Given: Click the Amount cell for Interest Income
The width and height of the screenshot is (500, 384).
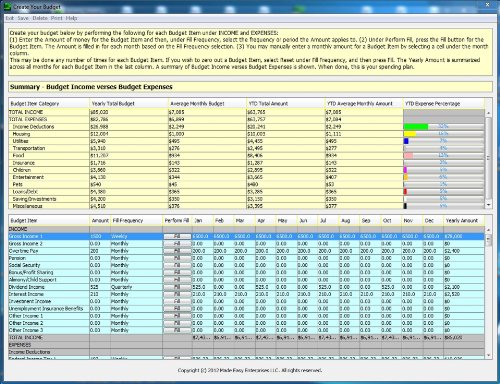Looking at the screenshot, I should [x=100, y=294].
